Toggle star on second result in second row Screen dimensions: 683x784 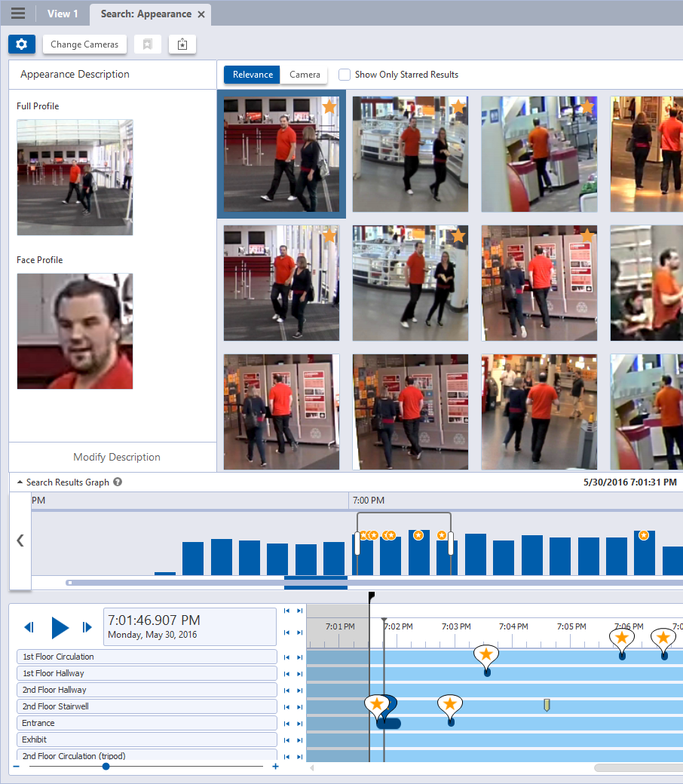pos(458,235)
